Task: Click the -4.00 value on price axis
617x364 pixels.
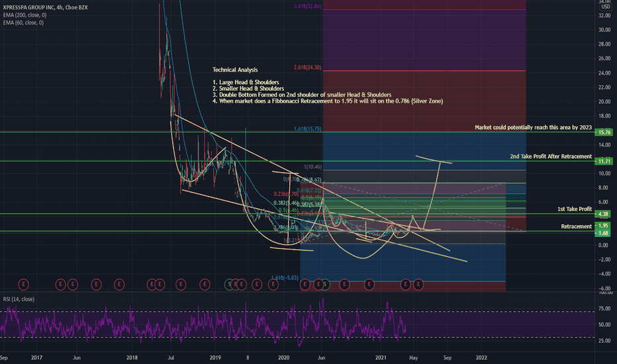Action: [604, 274]
